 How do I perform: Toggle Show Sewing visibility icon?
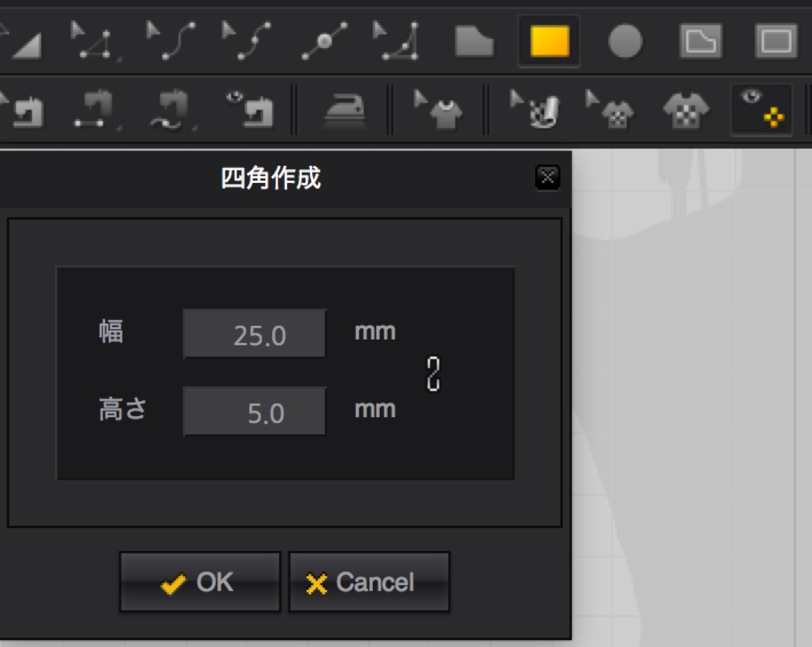[x=250, y=109]
